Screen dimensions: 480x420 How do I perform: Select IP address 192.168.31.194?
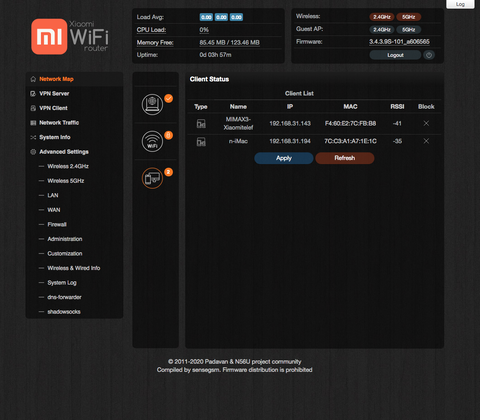point(290,141)
